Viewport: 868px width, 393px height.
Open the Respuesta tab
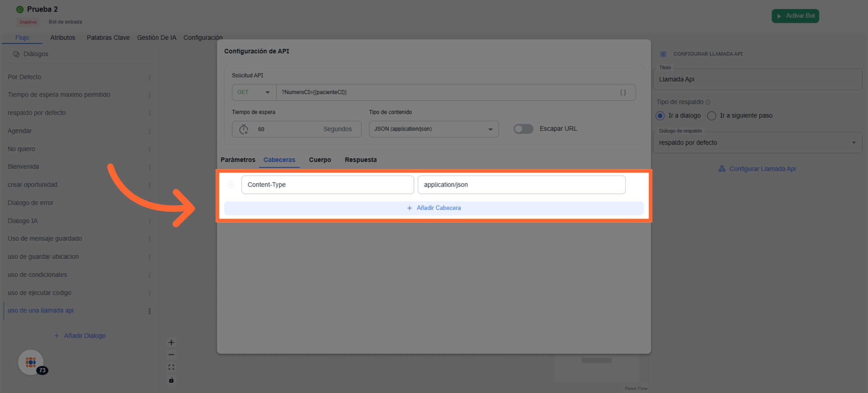coord(361,160)
